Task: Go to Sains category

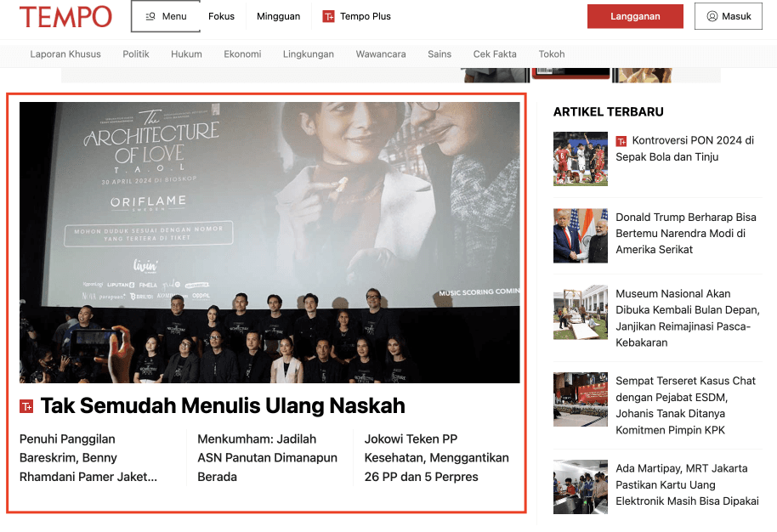Action: click(x=440, y=54)
